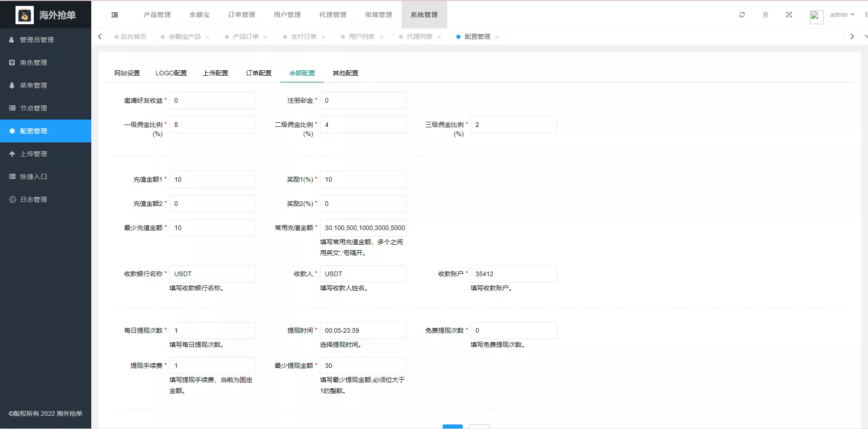
Task: Click the 提现时间 input field
Action: [x=363, y=330]
